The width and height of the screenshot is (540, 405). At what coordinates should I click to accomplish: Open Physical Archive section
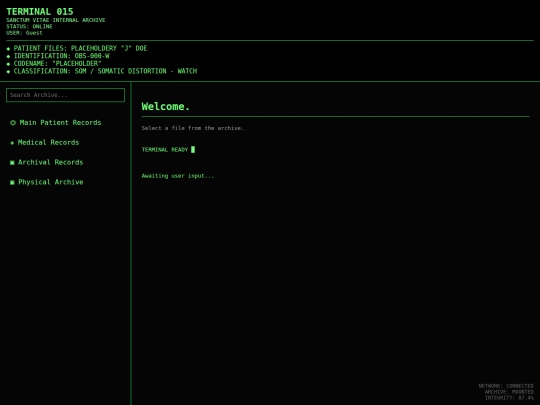click(x=46, y=182)
